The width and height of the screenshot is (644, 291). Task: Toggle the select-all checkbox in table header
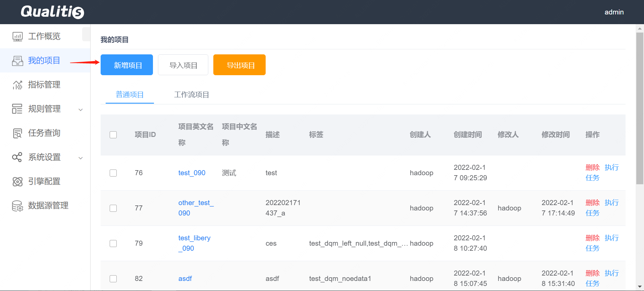coord(113,135)
